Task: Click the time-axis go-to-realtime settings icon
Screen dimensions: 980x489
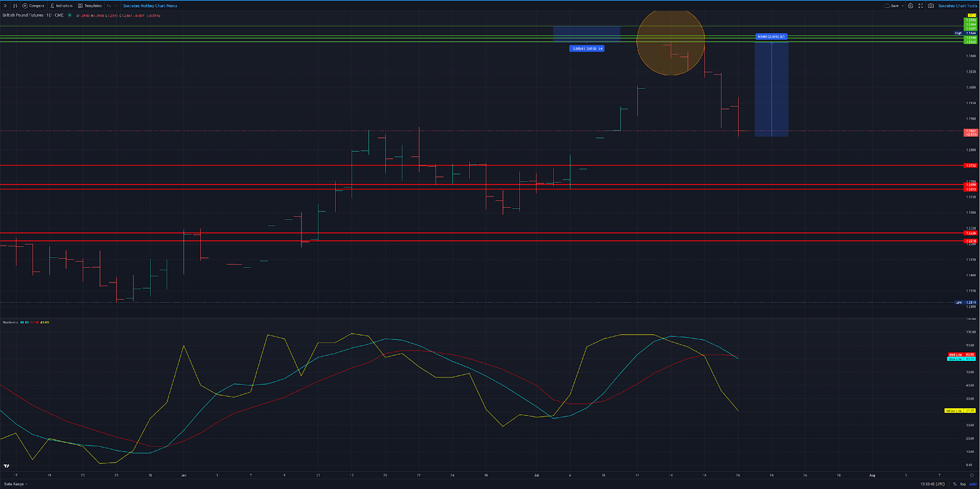Action: [972, 475]
